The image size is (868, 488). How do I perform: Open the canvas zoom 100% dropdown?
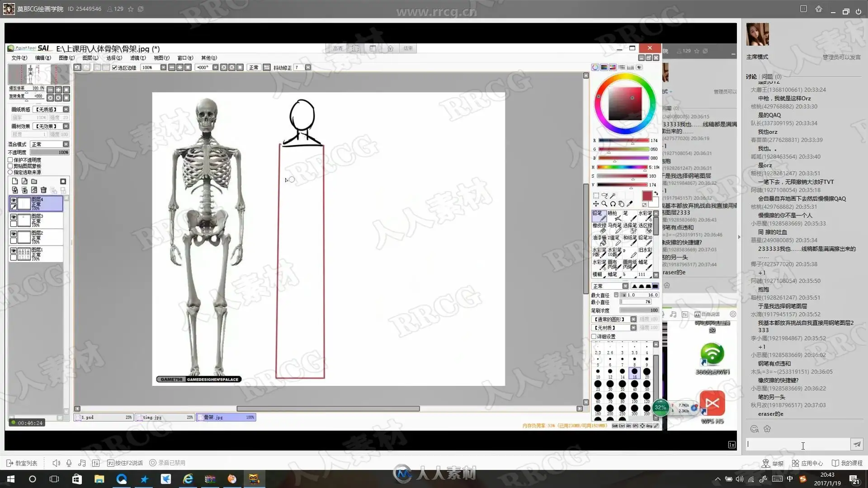pyautogui.click(x=163, y=67)
